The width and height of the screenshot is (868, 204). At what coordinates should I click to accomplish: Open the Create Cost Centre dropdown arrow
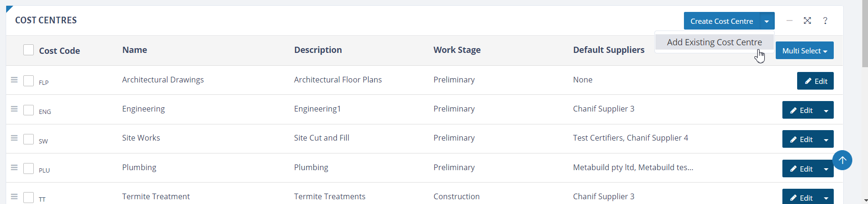point(767,21)
